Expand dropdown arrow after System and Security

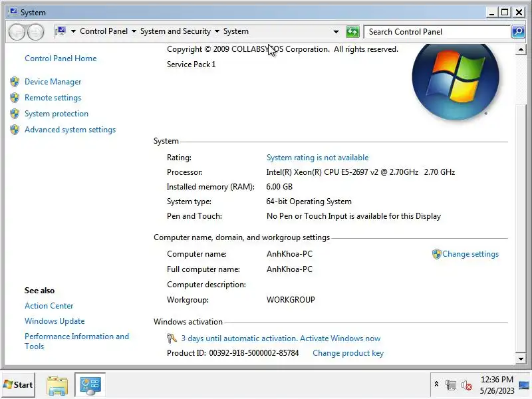pos(217,31)
